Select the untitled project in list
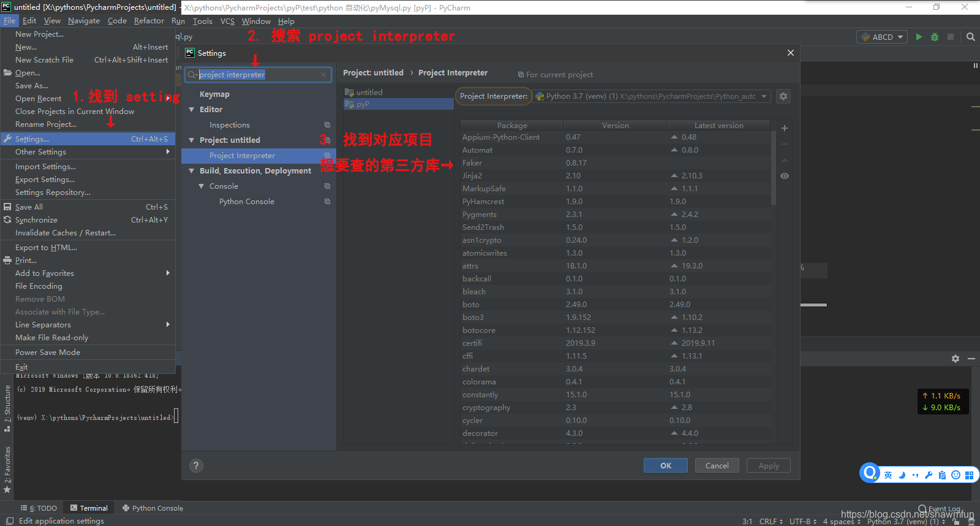 [398, 93]
